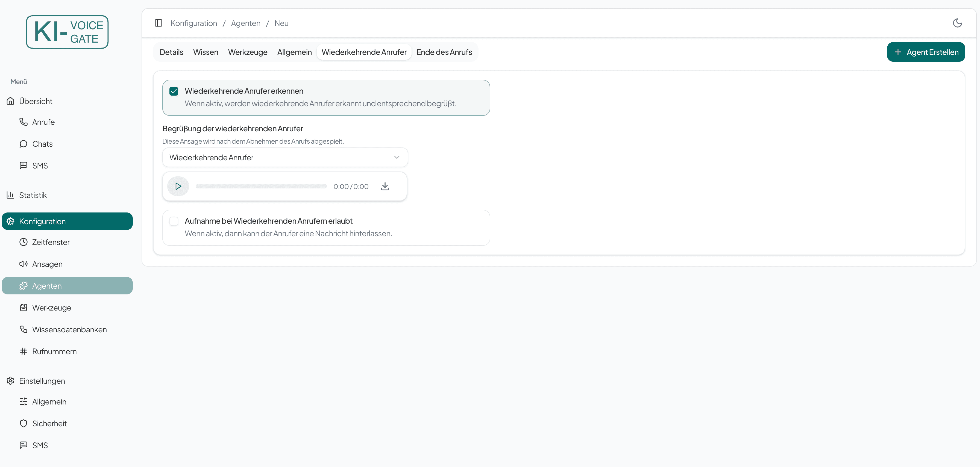980x467 pixels.
Task: Switch to Ende des Anrufs tab
Action: [x=444, y=52]
